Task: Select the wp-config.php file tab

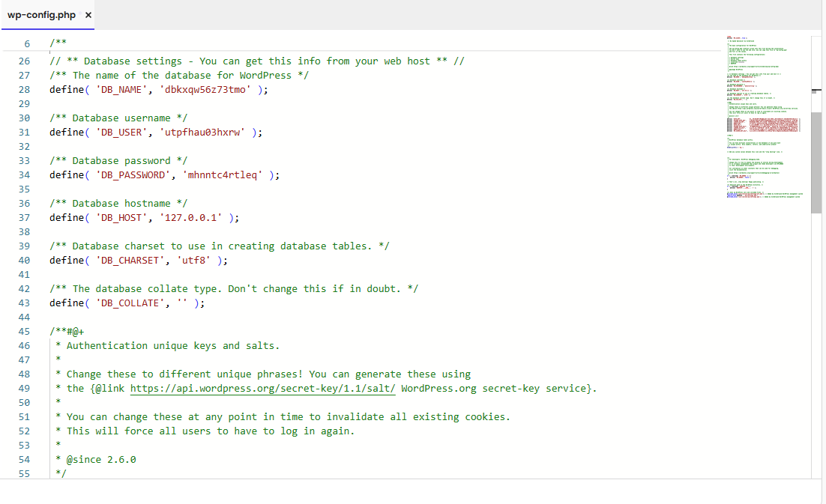Action: click(x=41, y=15)
